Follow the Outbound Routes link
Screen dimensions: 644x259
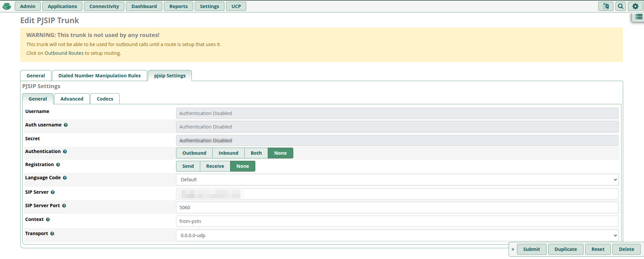pos(64,53)
